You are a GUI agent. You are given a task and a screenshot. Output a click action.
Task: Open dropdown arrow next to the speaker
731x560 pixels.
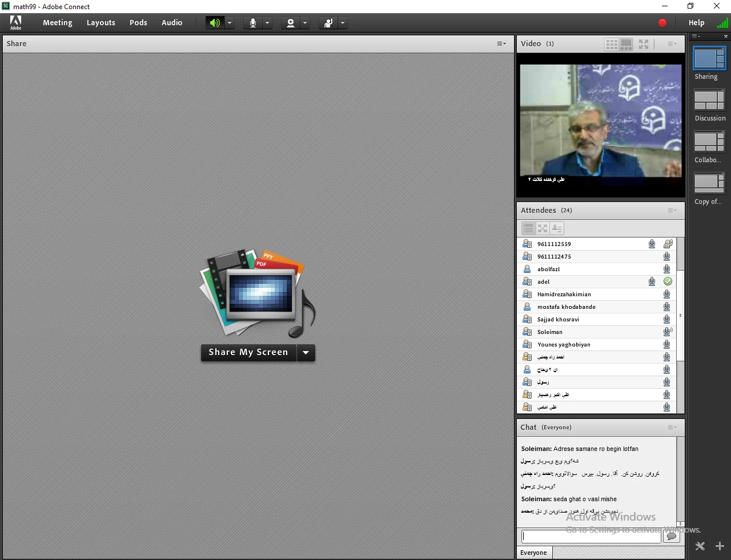(x=230, y=23)
